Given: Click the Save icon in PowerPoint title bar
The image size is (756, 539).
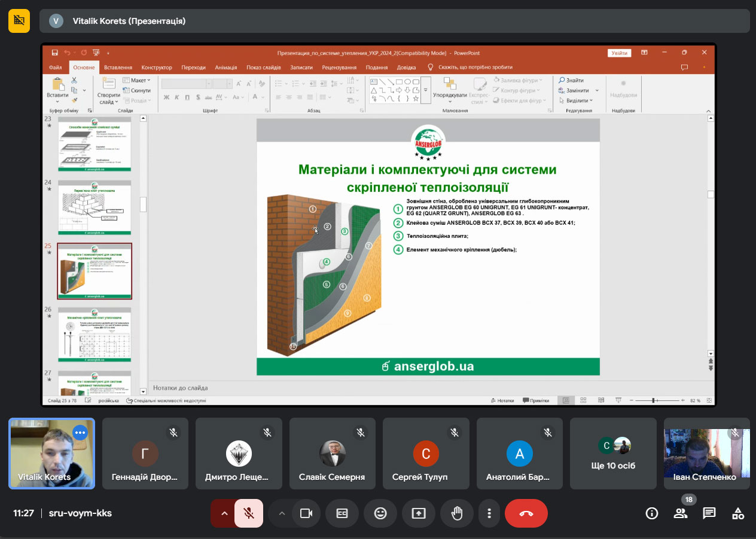Looking at the screenshot, I should [x=55, y=53].
